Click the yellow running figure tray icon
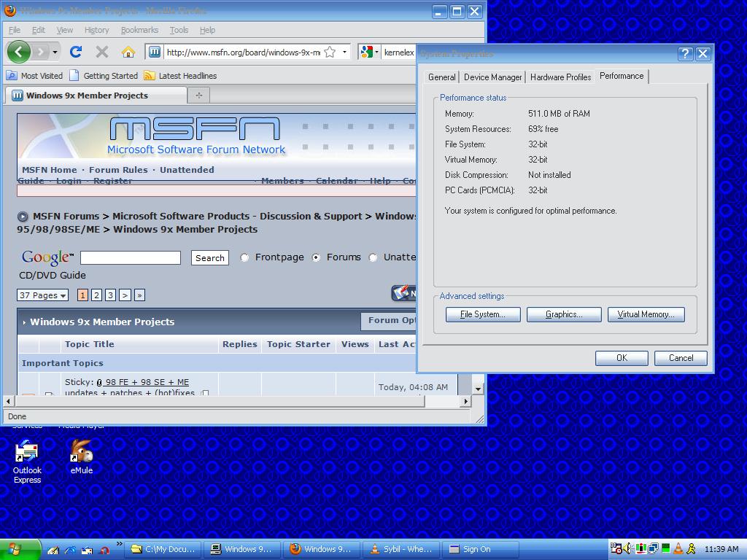The width and height of the screenshot is (747, 560). pos(691,549)
